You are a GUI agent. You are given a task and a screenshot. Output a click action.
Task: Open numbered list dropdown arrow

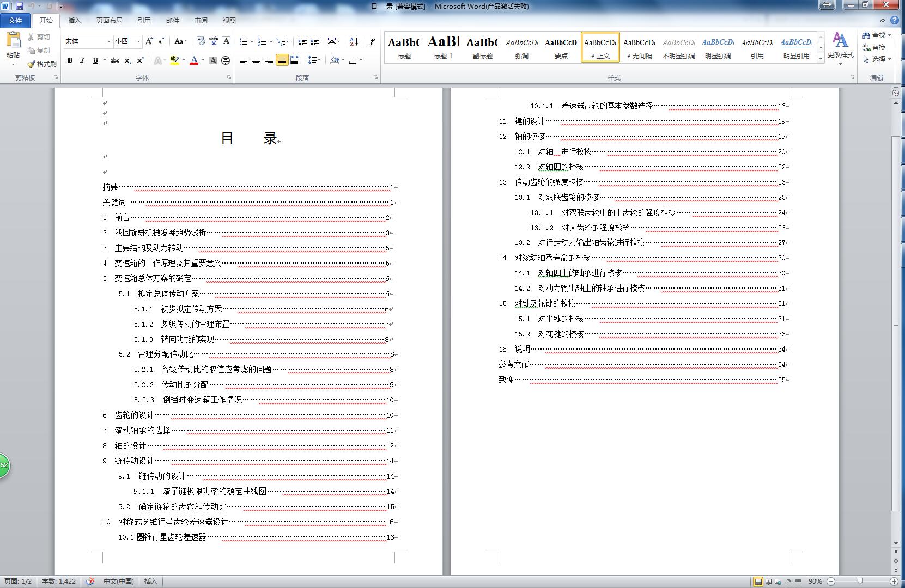click(271, 41)
